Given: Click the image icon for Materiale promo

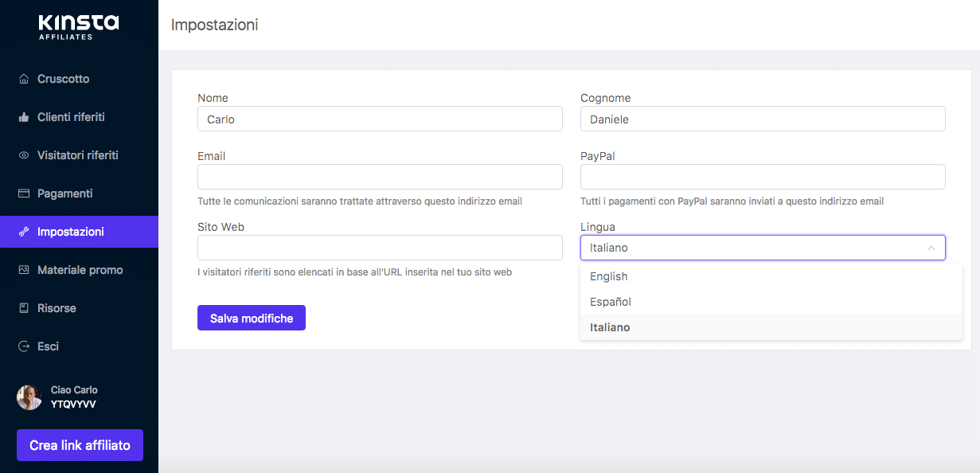Looking at the screenshot, I should click(23, 270).
